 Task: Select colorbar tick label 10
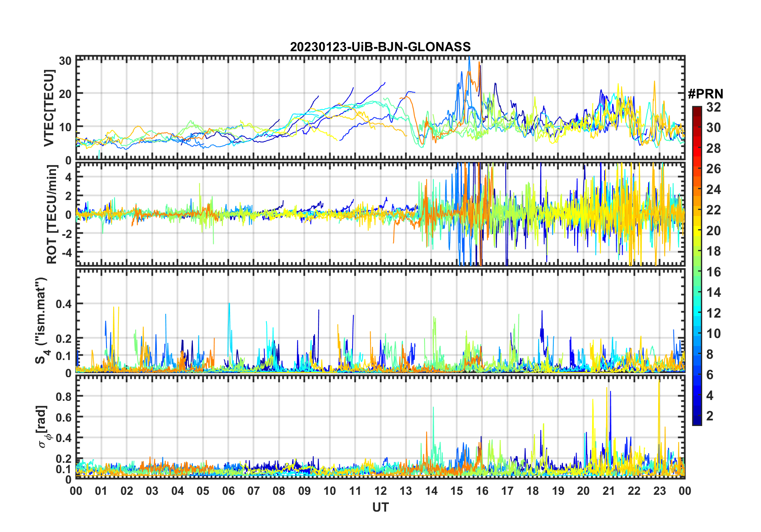pos(713,334)
